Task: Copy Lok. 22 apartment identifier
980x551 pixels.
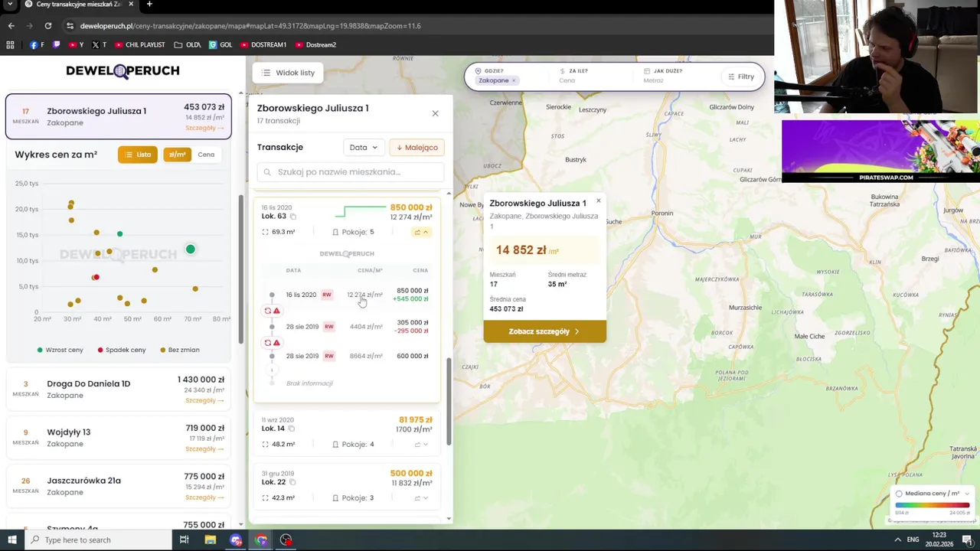Action: pyautogui.click(x=292, y=482)
